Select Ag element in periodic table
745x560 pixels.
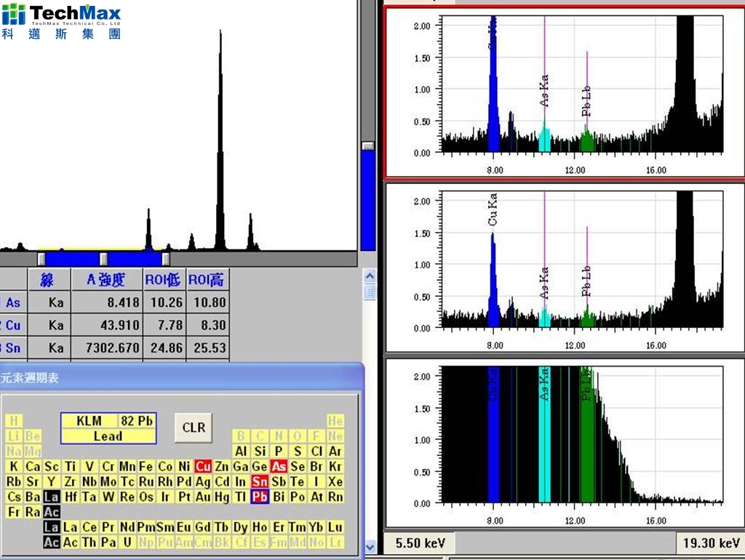pyautogui.click(x=203, y=481)
